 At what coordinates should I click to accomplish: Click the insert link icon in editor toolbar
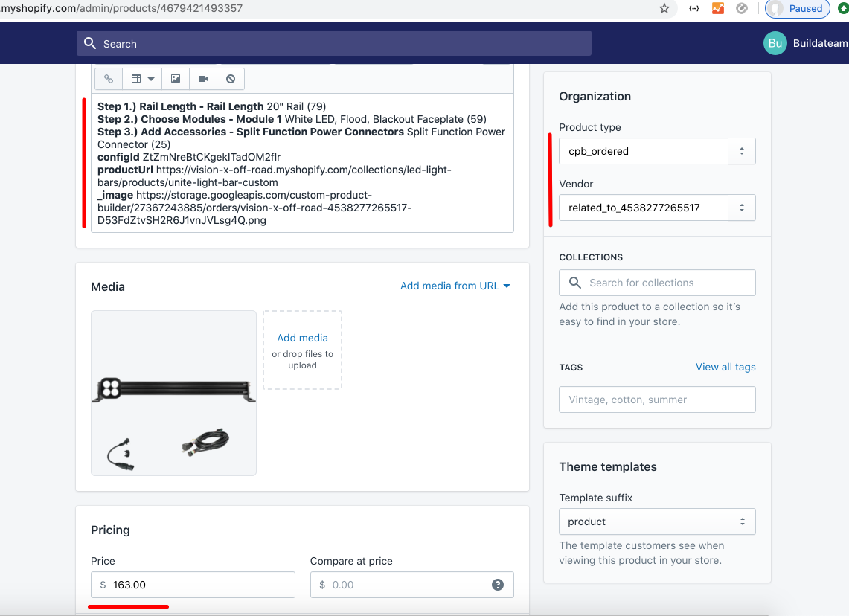109,79
